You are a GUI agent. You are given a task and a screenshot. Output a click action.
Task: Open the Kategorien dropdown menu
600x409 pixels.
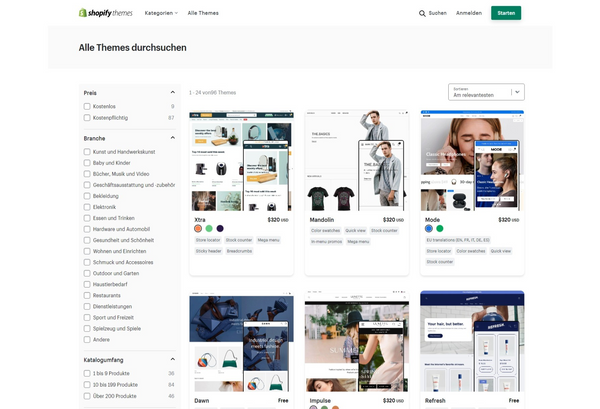click(161, 13)
